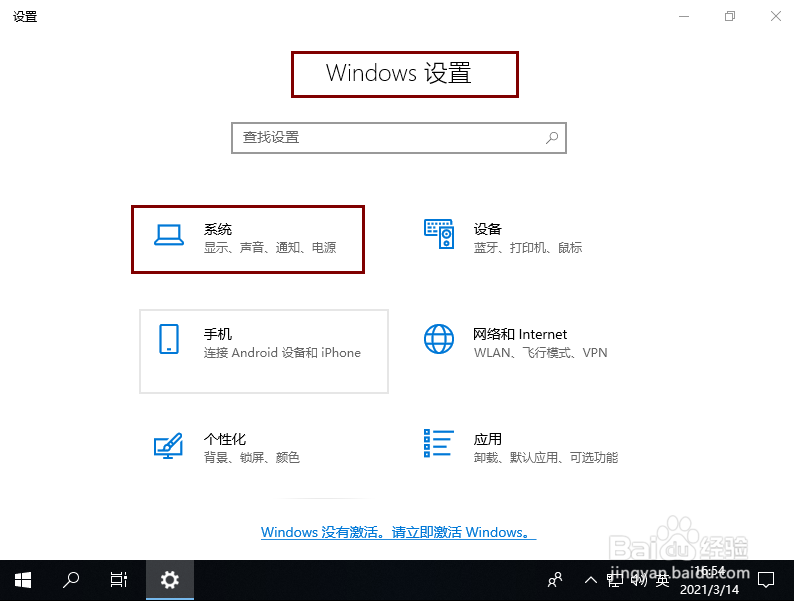Restore down the Settings window

pyautogui.click(x=730, y=16)
